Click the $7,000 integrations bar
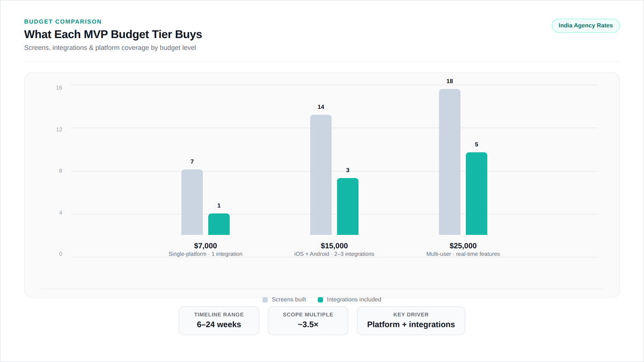The width and height of the screenshot is (644, 362). (x=219, y=224)
